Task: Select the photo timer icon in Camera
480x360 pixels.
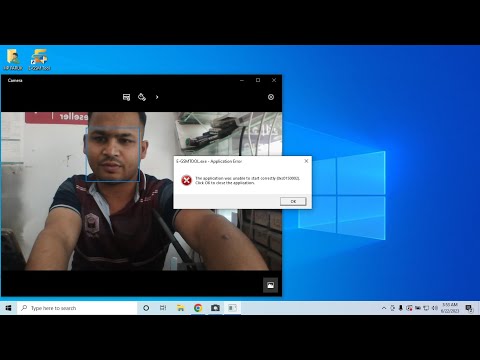Action: (142, 97)
